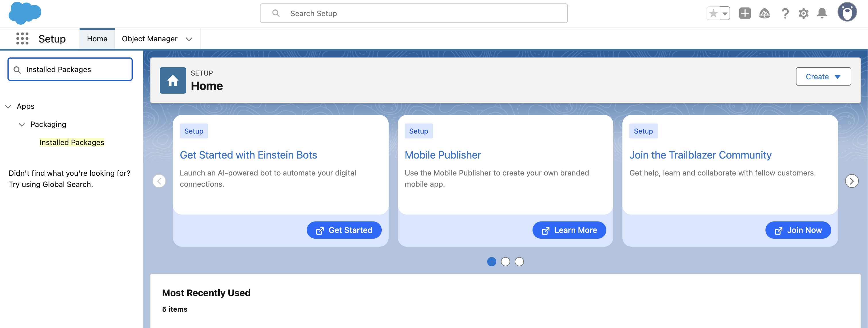The image size is (868, 328).
Task: Click the Learn More button
Action: [569, 230]
